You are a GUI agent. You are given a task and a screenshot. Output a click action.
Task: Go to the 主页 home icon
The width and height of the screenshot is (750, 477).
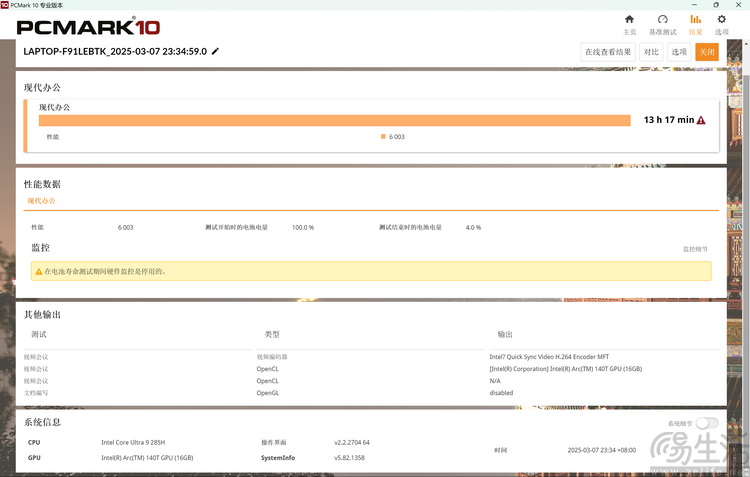click(x=629, y=19)
